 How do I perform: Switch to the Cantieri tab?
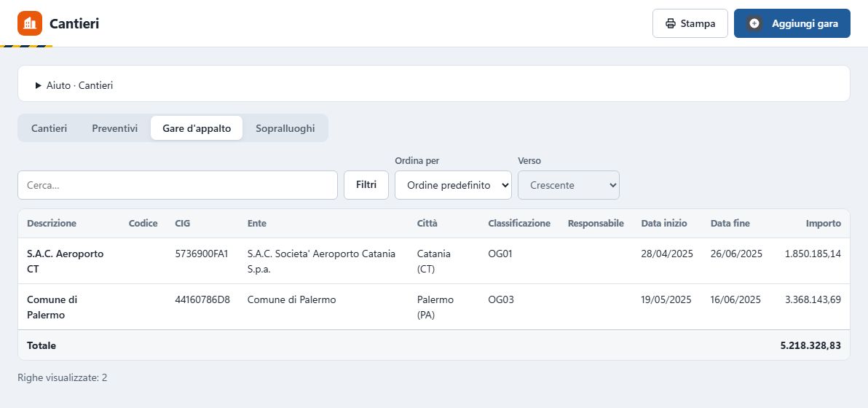(50, 128)
